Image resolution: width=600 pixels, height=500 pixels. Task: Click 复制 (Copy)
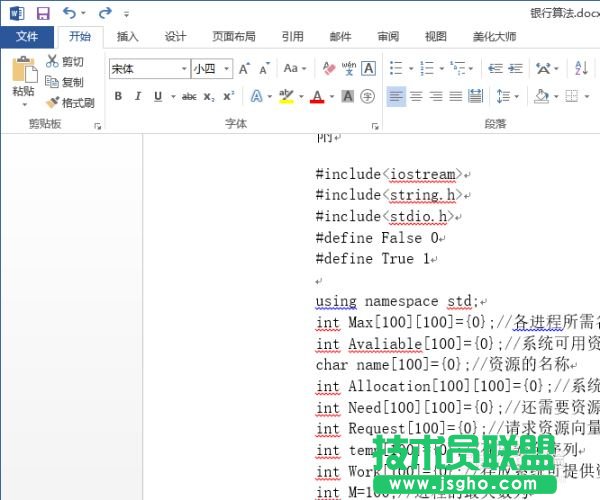pyautogui.click(x=65, y=82)
